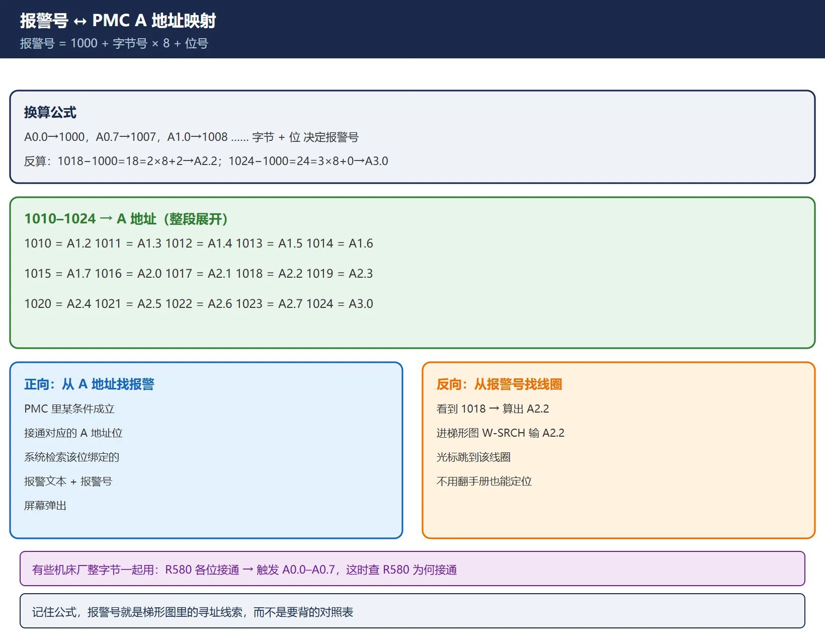Select the line starting "A0.0→1000，A0.7→1007"
825x644 pixels.
[191, 137]
